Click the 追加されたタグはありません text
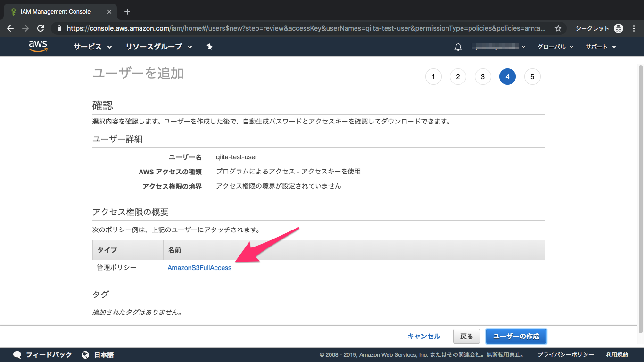 tap(137, 312)
